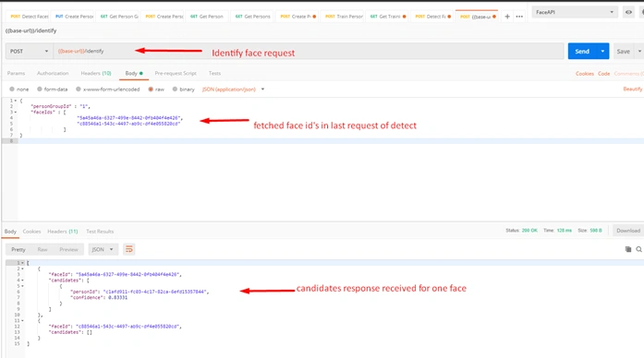Open the POST method dropdown
The height and width of the screenshot is (358, 644).
30,52
